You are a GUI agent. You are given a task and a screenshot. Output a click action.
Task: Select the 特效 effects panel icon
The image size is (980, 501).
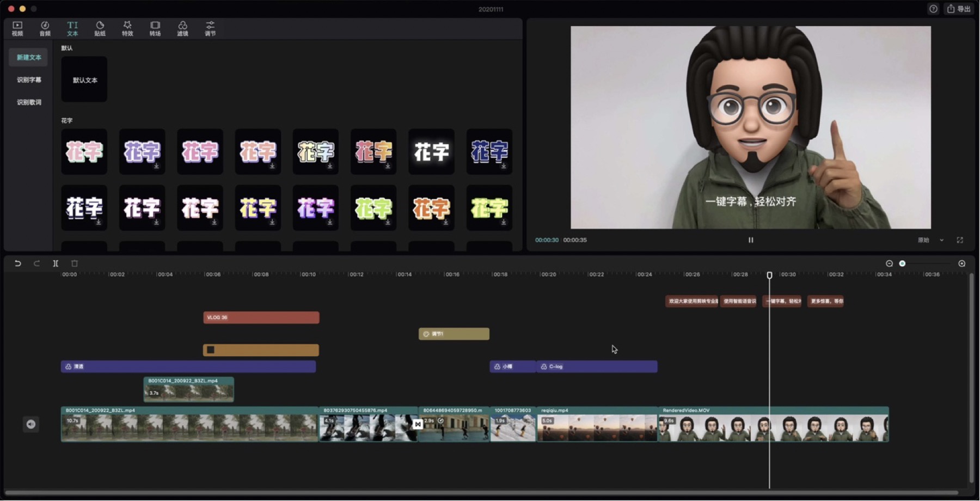pos(127,28)
